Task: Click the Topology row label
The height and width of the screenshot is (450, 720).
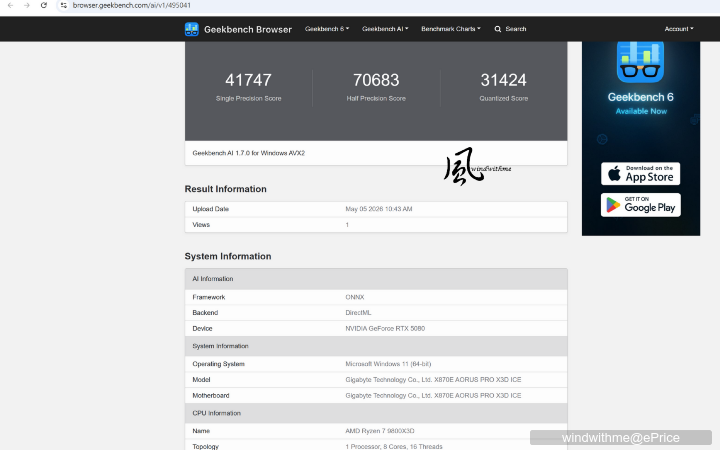Action: click(x=205, y=446)
